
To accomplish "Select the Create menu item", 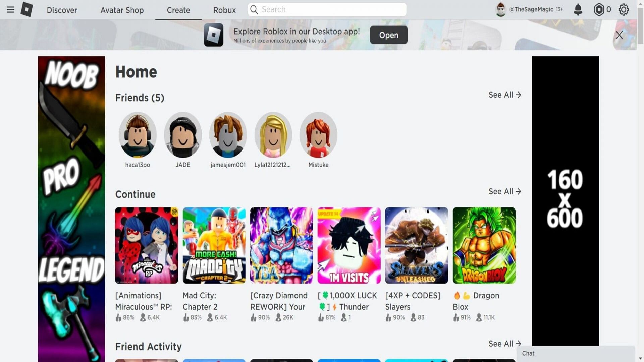I will point(178,10).
